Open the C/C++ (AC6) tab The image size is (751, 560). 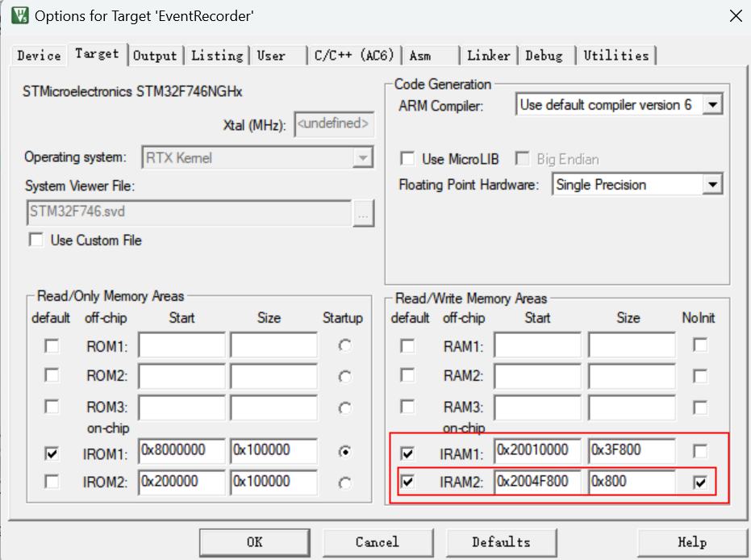tap(354, 56)
